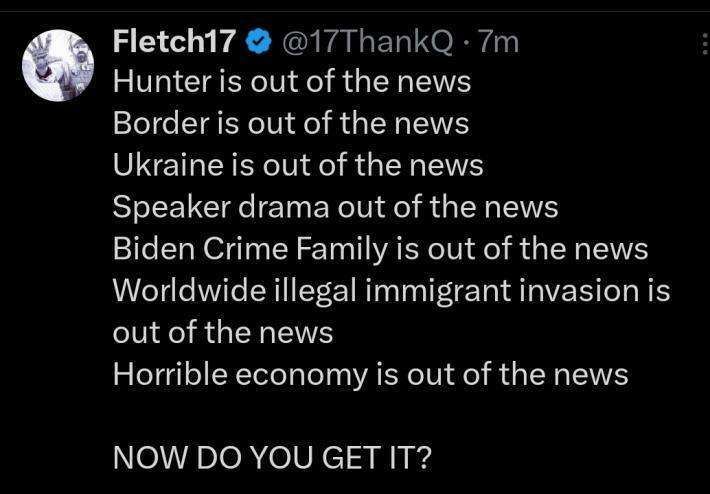Click the blue verified badge beside Fletch17

259,42
